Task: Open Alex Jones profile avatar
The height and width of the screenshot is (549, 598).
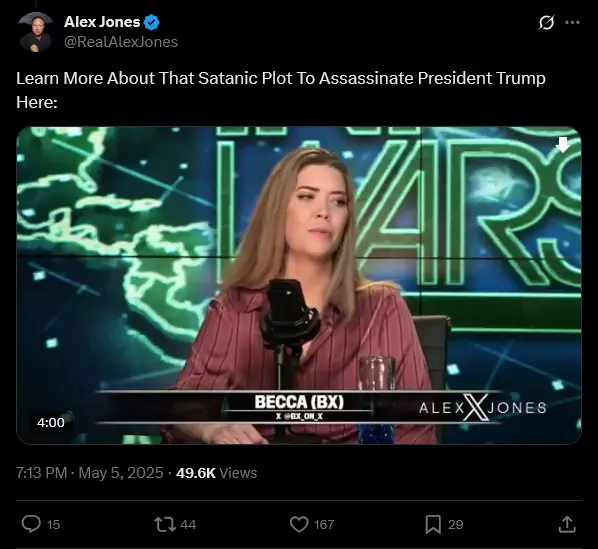Action: [36, 32]
